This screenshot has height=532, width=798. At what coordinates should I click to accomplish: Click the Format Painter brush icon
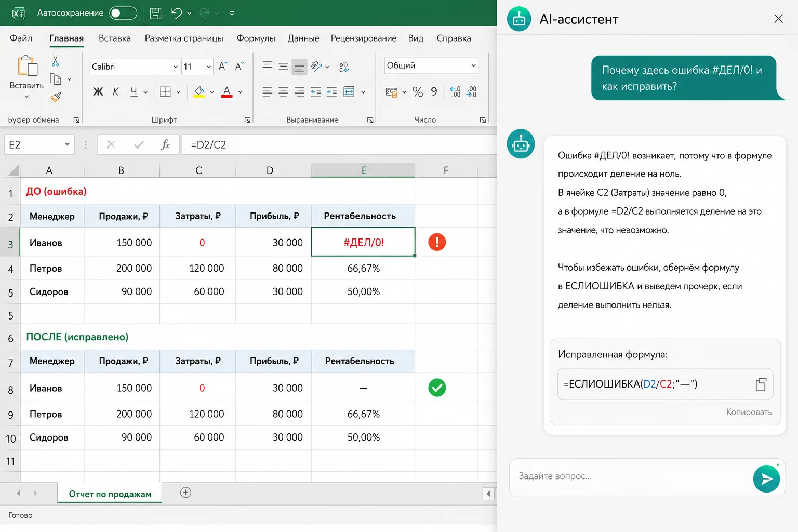[56, 97]
